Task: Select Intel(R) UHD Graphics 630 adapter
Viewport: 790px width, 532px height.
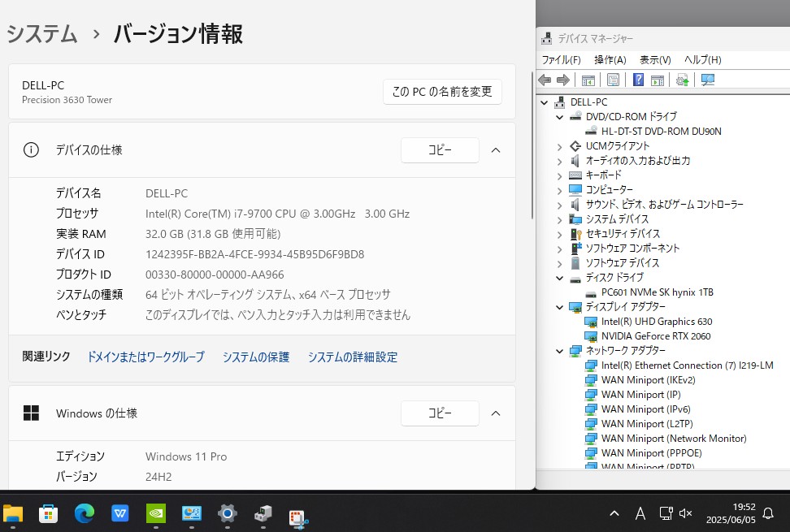Action: tap(657, 322)
